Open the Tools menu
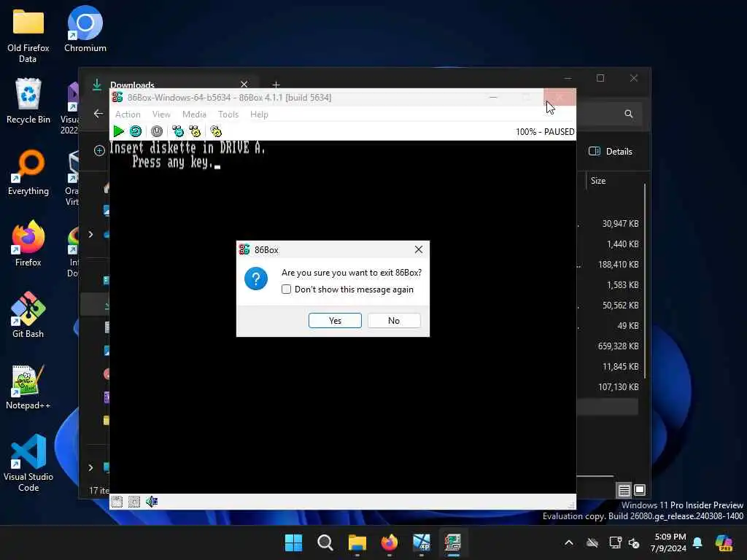 click(228, 114)
